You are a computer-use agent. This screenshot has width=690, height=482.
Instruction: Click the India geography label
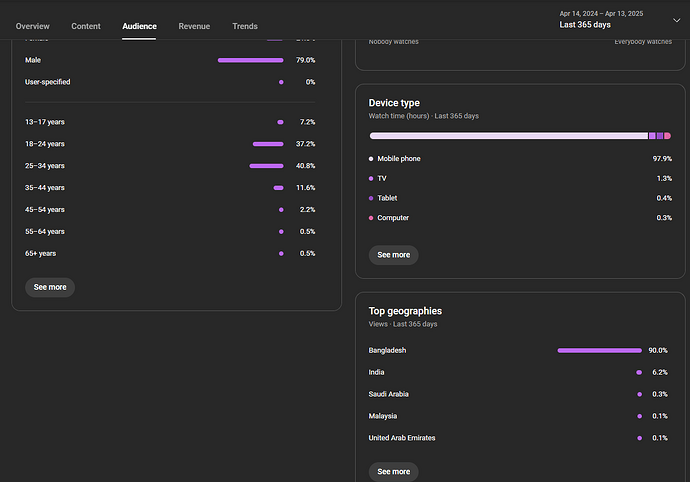[x=376, y=372]
